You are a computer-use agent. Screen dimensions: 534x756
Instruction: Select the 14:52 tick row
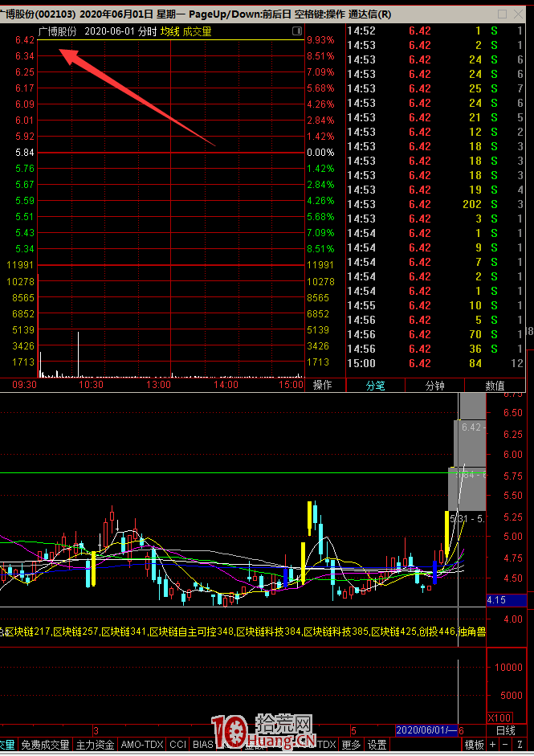(434, 31)
